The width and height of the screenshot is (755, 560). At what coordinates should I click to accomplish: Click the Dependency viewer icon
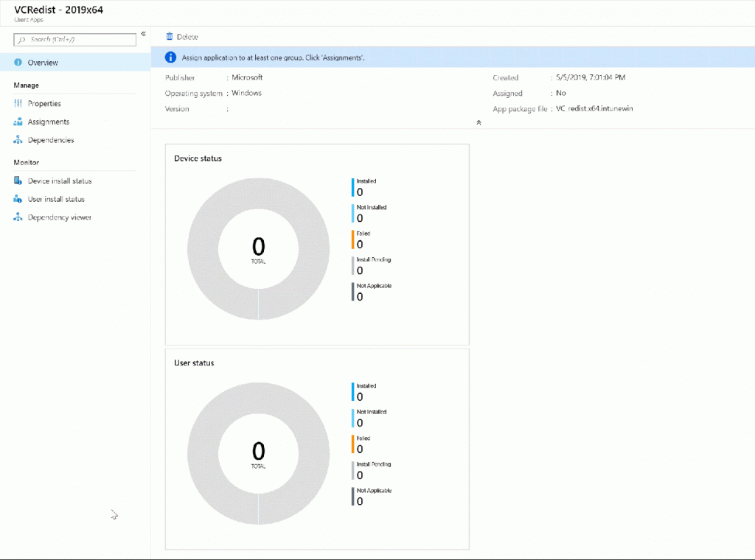point(18,217)
